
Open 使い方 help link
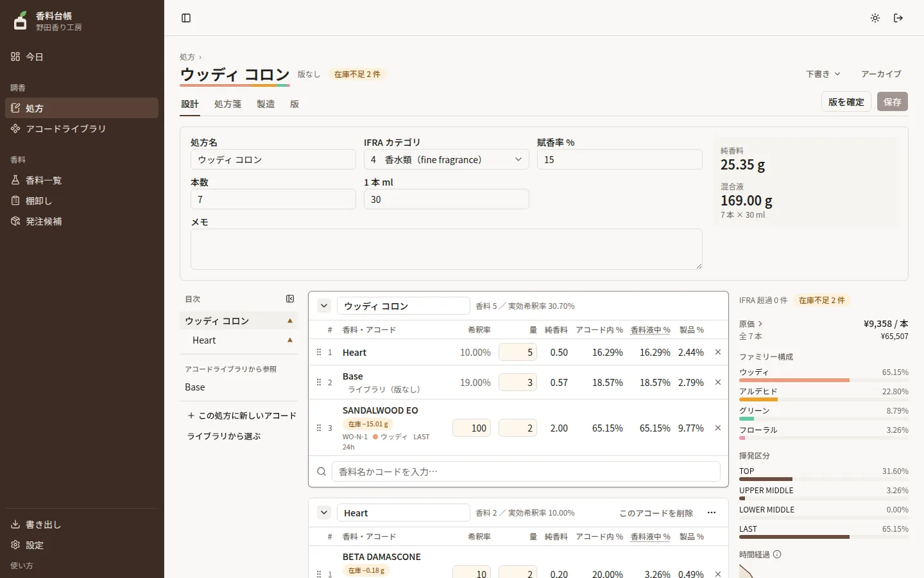(22, 566)
